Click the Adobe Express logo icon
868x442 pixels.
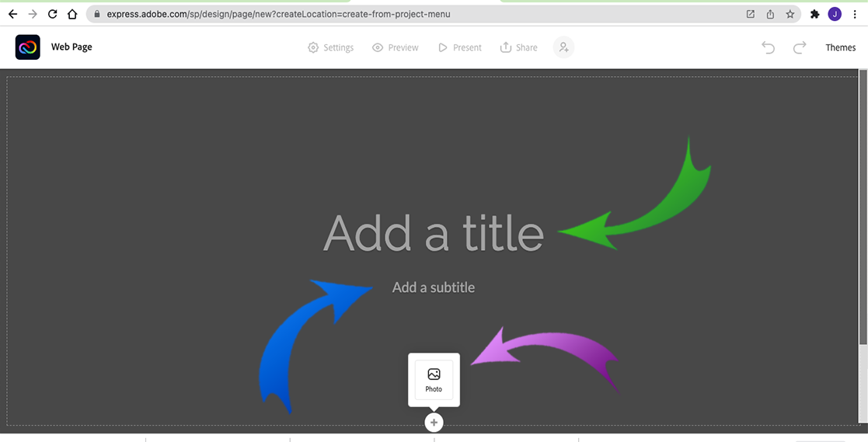point(28,47)
